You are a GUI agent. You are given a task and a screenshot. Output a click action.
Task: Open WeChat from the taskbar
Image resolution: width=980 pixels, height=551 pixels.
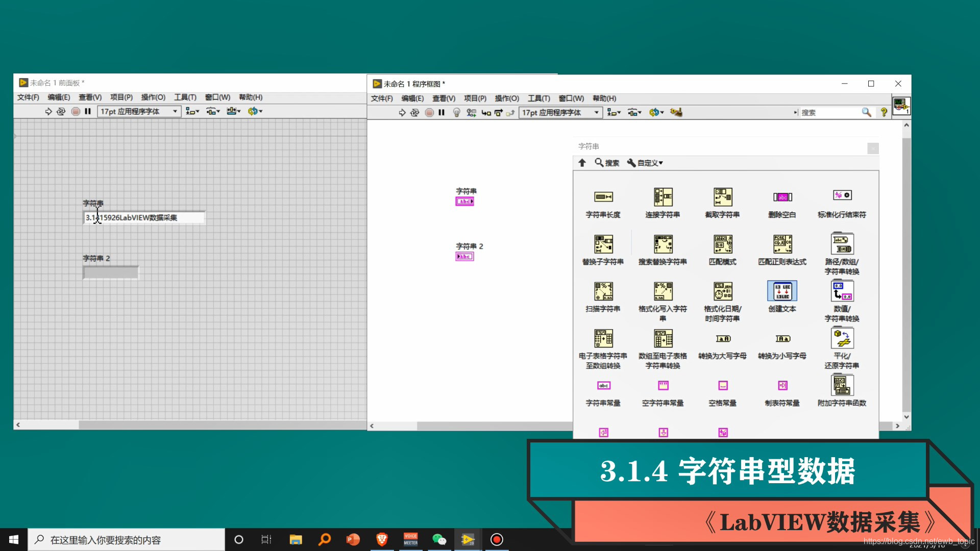(x=439, y=540)
